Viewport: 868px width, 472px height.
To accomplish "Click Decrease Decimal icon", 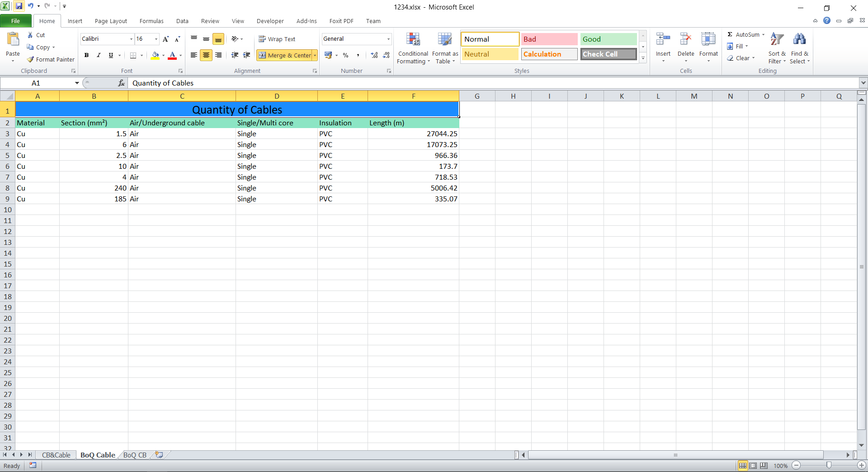I will click(x=386, y=55).
